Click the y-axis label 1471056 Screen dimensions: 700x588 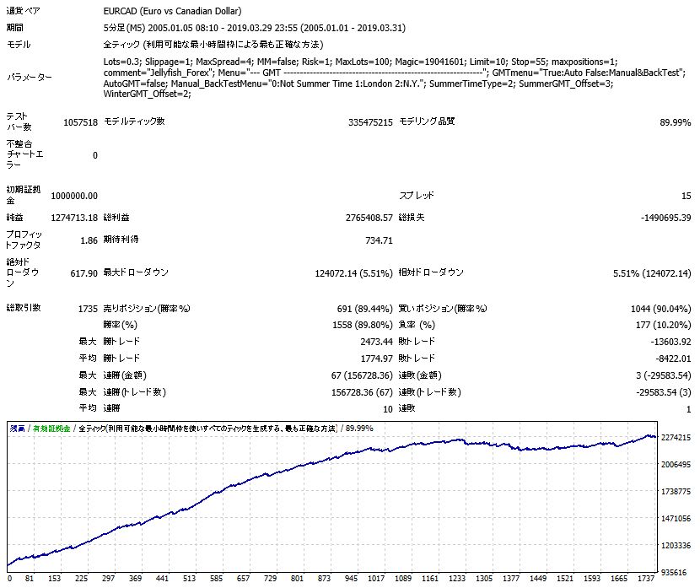click(676, 518)
